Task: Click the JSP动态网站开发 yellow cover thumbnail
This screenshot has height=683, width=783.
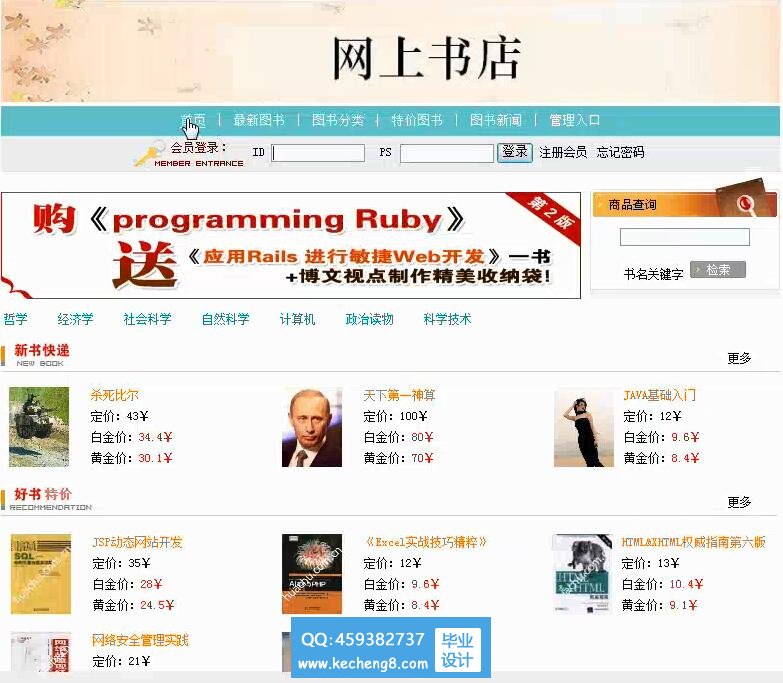Action: pyautogui.click(x=41, y=574)
